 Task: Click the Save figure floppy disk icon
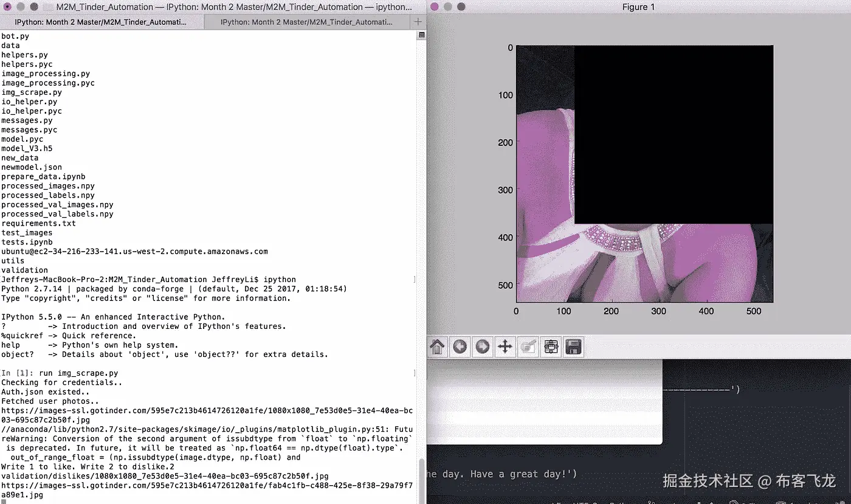pyautogui.click(x=574, y=347)
